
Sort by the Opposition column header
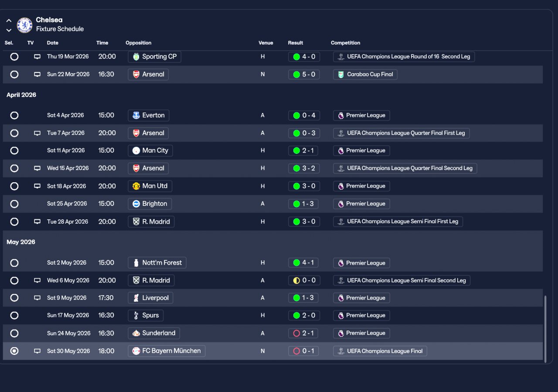(139, 43)
